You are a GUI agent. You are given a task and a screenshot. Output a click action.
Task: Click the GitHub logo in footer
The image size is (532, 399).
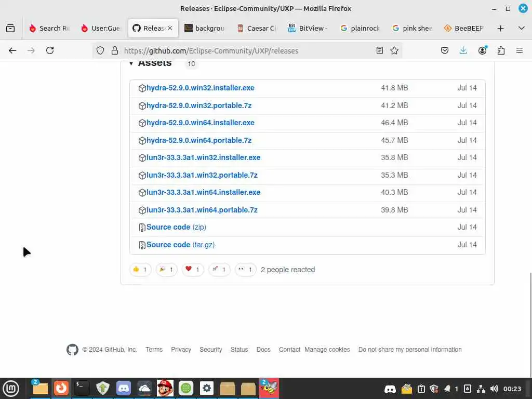(72, 350)
